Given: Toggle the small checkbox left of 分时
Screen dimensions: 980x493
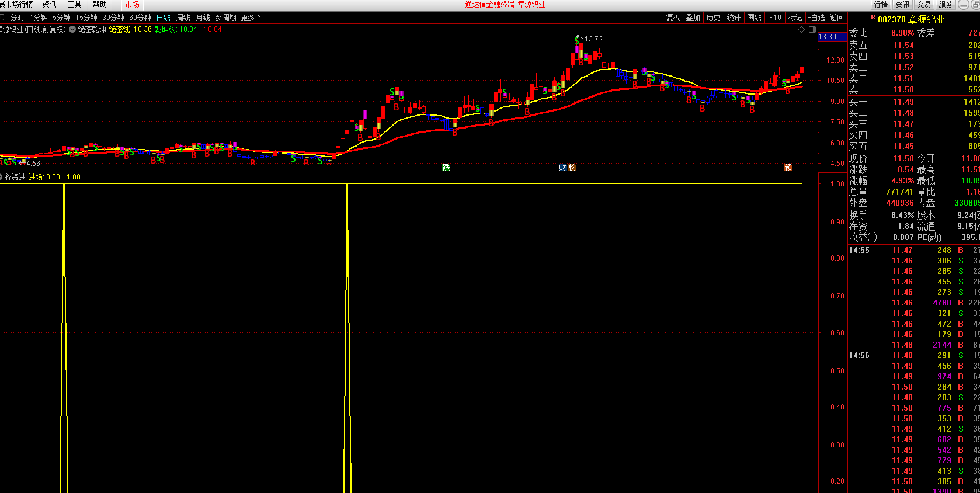Looking at the screenshot, I should 2,18.
